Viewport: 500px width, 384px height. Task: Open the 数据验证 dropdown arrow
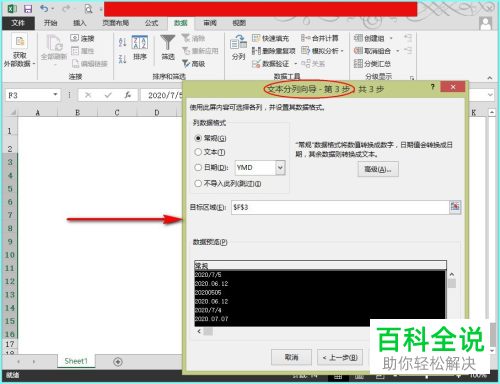(295, 64)
